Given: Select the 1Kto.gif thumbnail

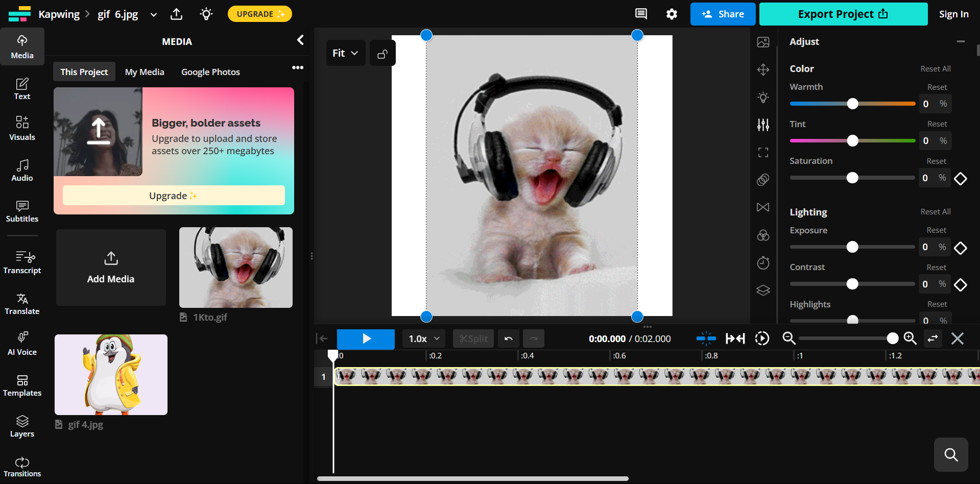Looking at the screenshot, I should (x=235, y=267).
